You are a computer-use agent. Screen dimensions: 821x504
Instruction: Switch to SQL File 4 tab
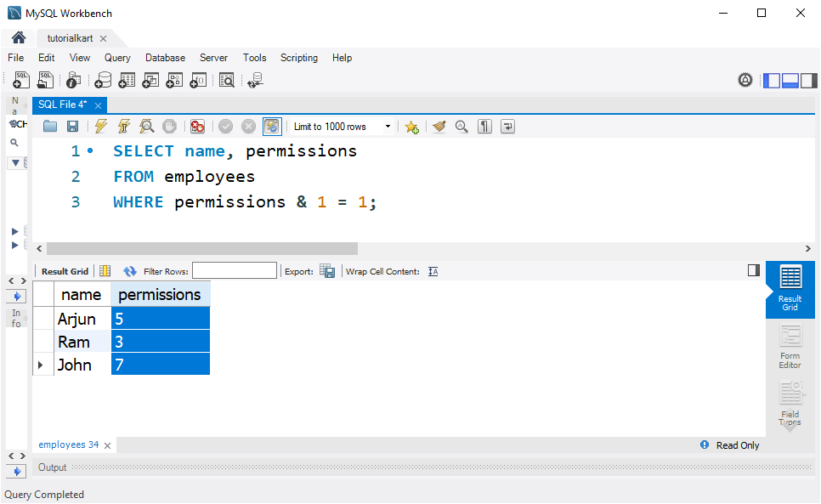coord(62,105)
